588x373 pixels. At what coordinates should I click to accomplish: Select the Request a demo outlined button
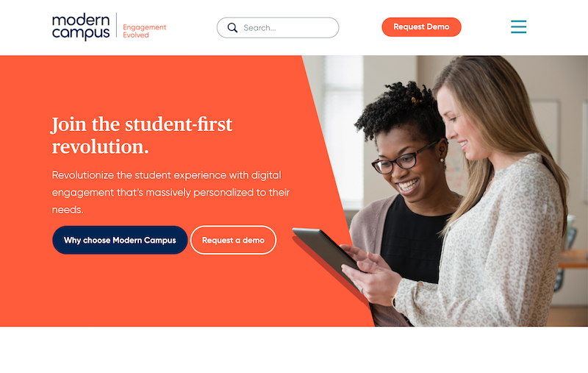pyautogui.click(x=233, y=240)
